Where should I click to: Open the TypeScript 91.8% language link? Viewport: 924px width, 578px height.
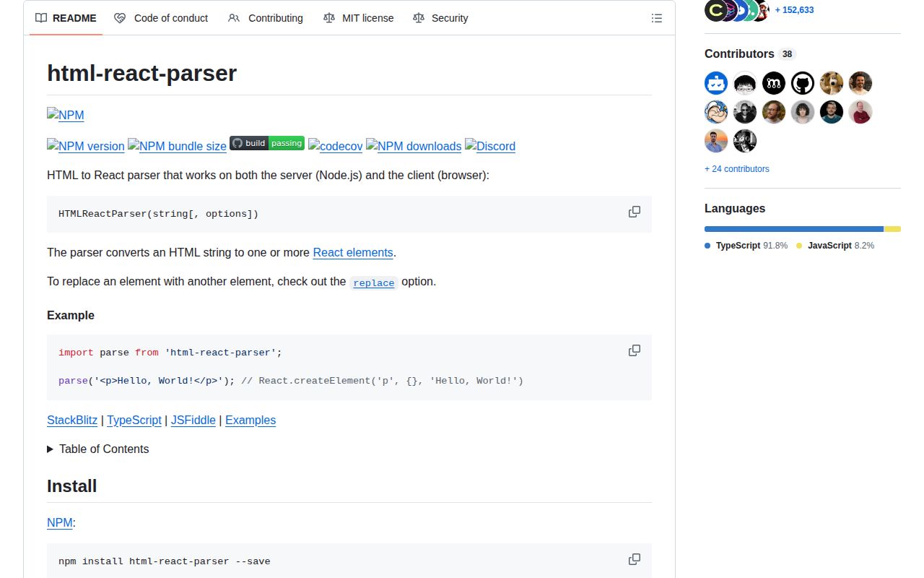pyautogui.click(x=746, y=246)
